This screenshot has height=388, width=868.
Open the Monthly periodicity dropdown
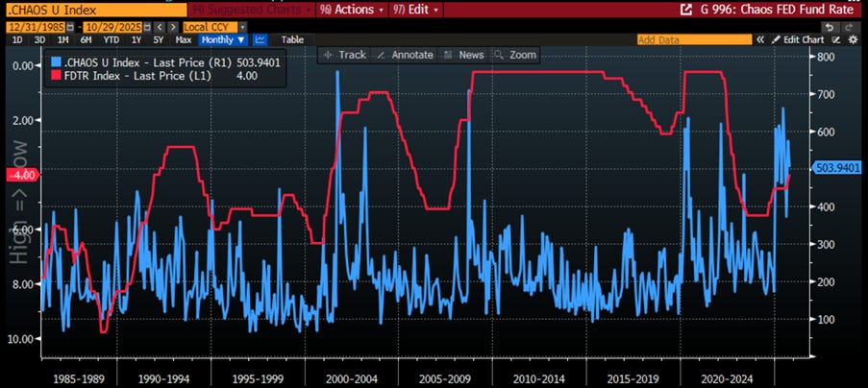point(223,39)
